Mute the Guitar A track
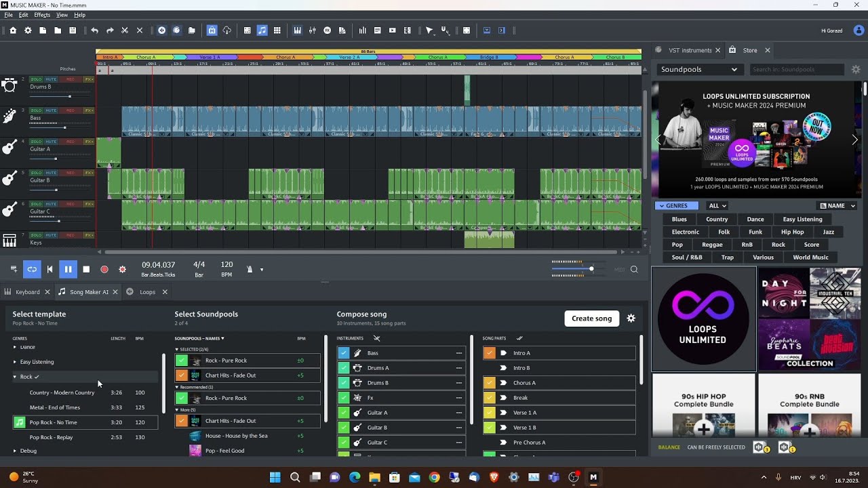Screen dimensions: 868x488 coord(51,142)
